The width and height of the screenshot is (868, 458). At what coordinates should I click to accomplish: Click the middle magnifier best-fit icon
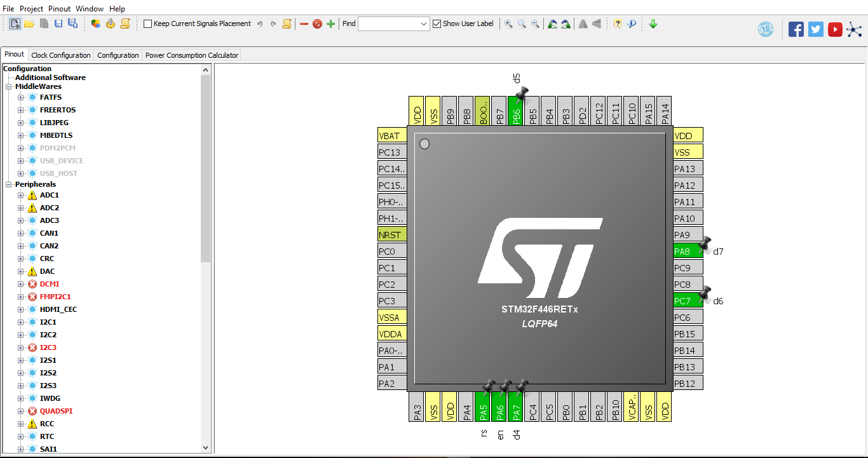522,24
